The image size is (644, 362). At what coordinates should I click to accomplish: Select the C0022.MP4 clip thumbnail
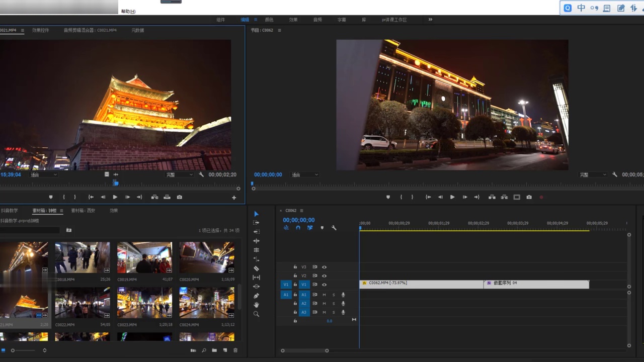point(83,303)
